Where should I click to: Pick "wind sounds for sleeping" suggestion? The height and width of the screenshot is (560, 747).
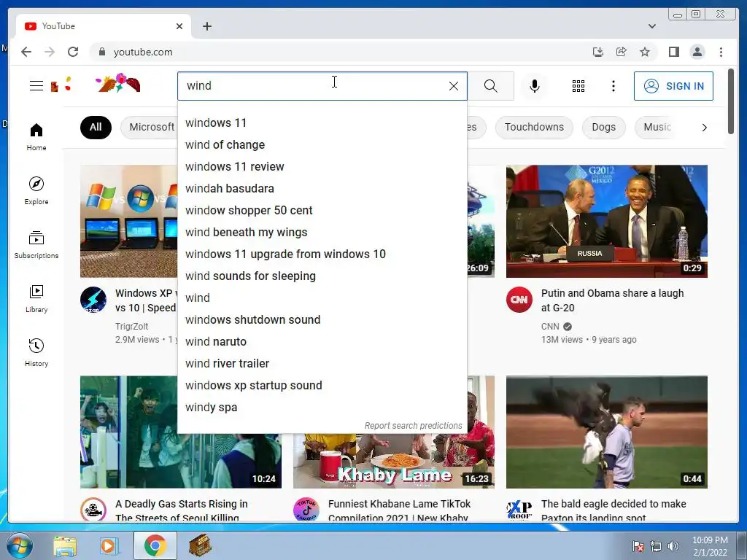pyautogui.click(x=322, y=276)
